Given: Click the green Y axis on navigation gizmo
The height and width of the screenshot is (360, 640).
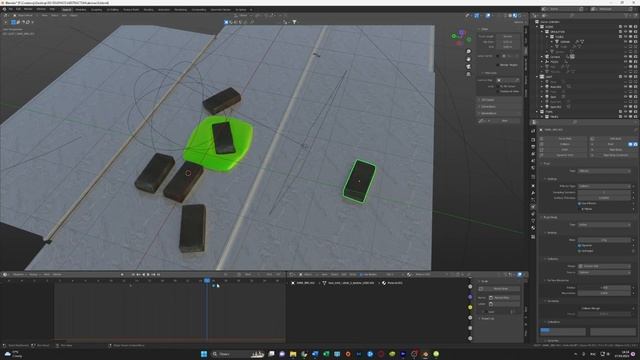Looking at the screenshot, I should coord(454,36).
